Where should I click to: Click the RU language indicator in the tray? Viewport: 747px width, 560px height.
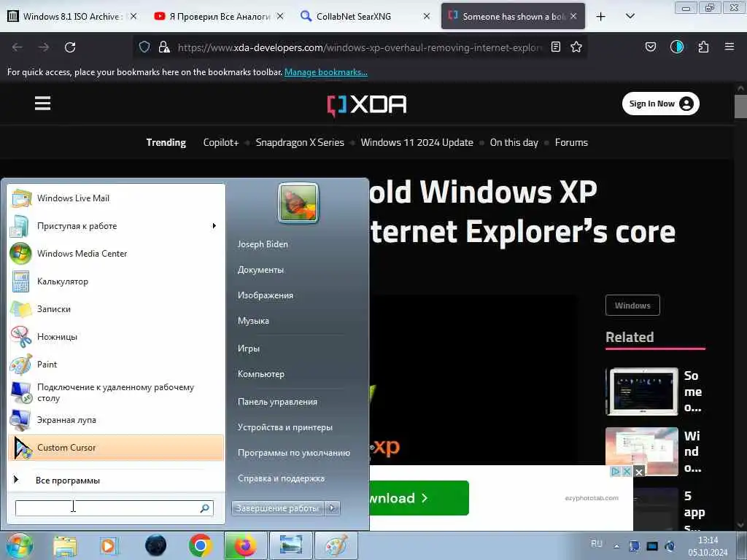596,543
